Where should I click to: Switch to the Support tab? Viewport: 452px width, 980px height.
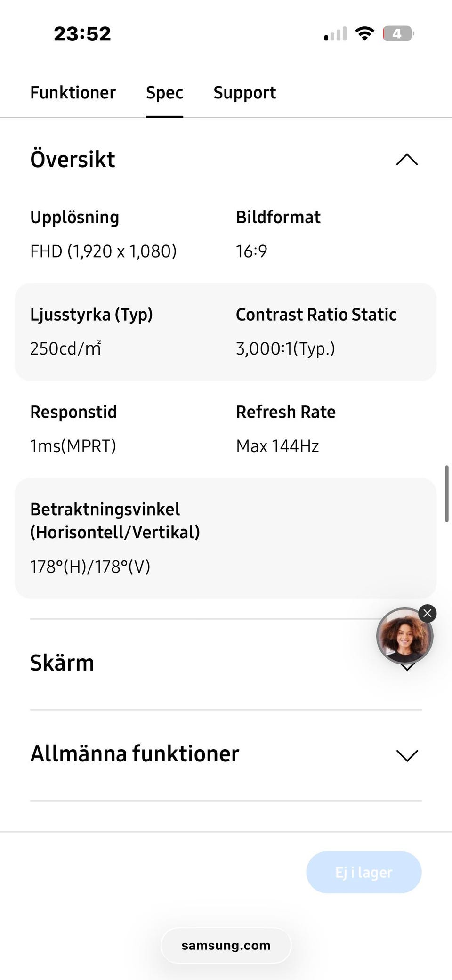click(x=244, y=93)
